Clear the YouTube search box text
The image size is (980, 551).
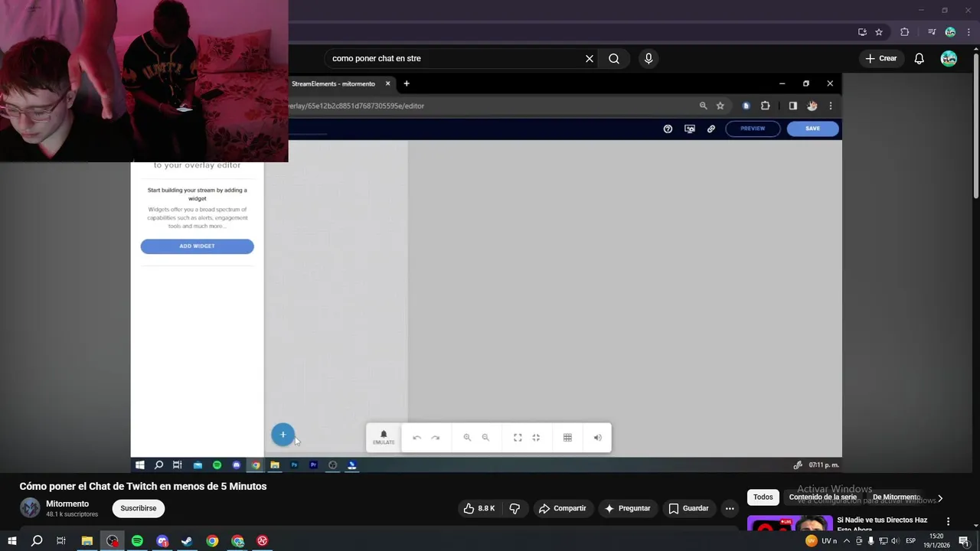click(x=590, y=58)
